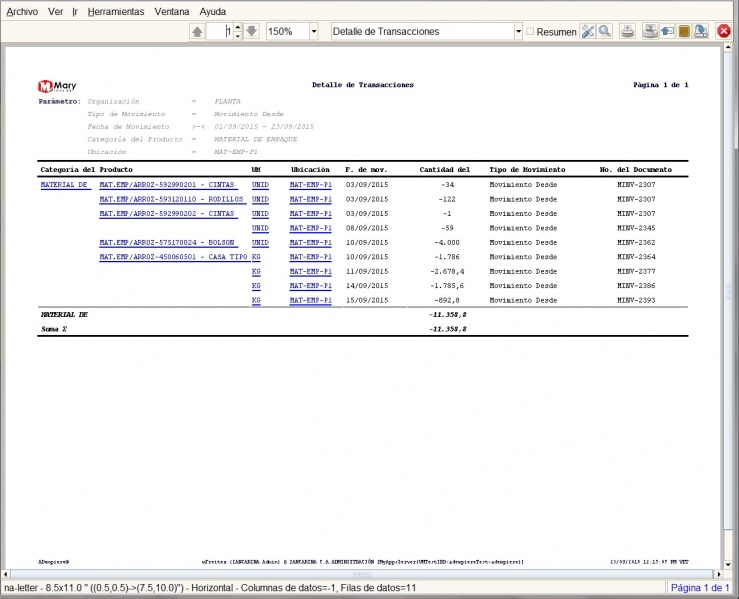This screenshot has width=739, height=599.
Task: Open the Archivo menu
Action: (x=22, y=11)
